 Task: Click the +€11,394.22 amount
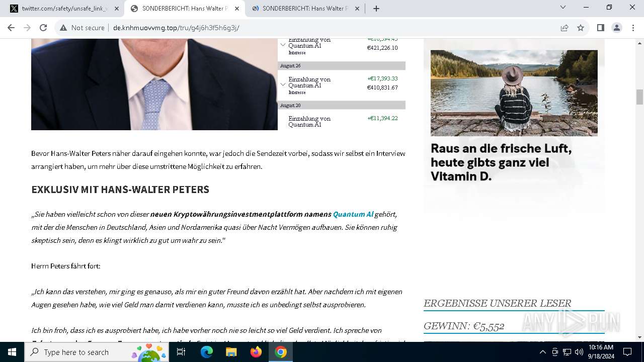click(x=382, y=118)
